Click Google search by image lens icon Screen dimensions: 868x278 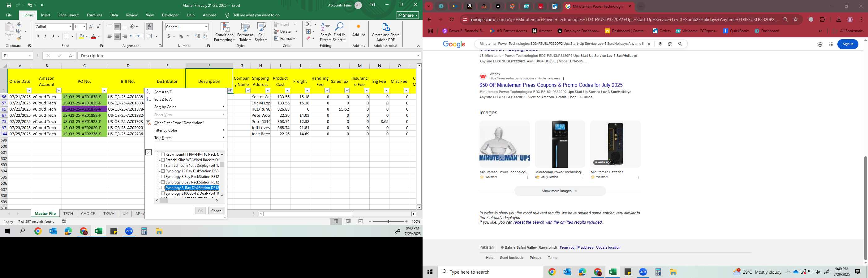670,44
